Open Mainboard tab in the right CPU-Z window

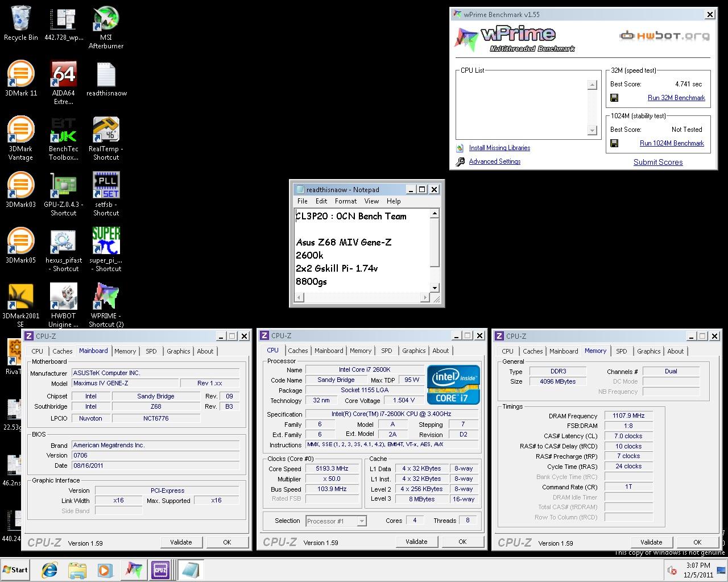pos(564,351)
